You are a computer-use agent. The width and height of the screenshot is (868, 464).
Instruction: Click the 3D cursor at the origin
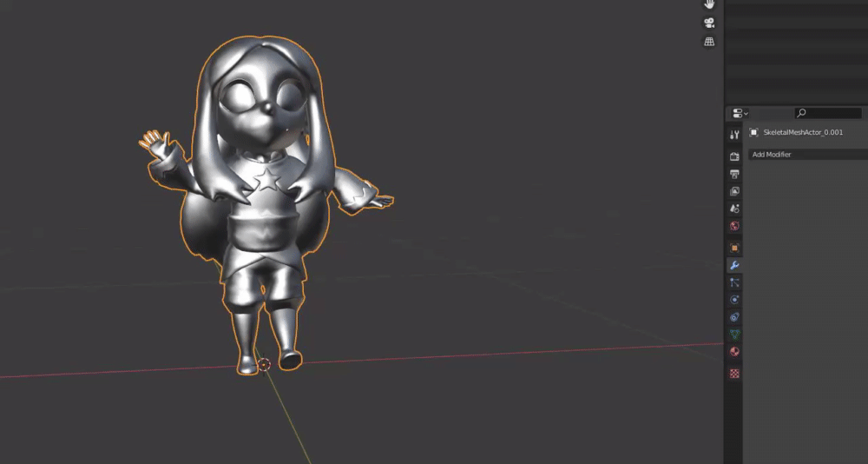pos(264,364)
